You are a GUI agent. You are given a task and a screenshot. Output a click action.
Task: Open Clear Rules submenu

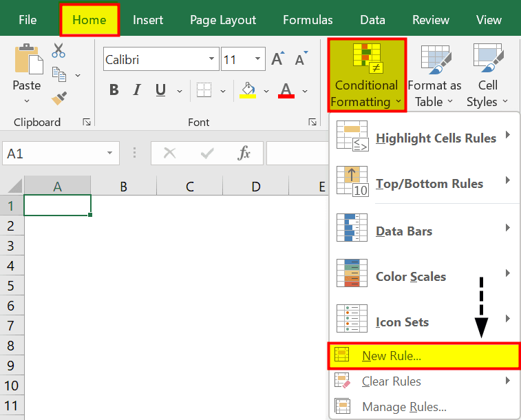424,381
